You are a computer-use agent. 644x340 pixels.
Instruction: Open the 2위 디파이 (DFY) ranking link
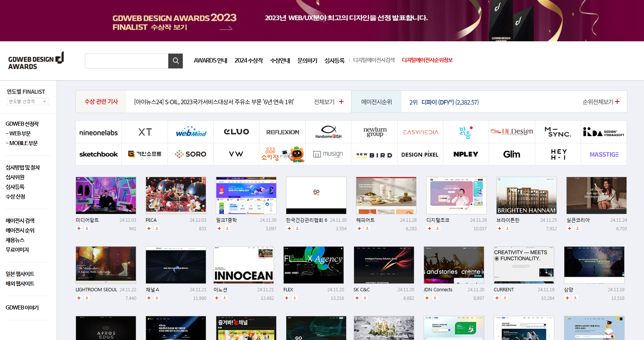[444, 102]
